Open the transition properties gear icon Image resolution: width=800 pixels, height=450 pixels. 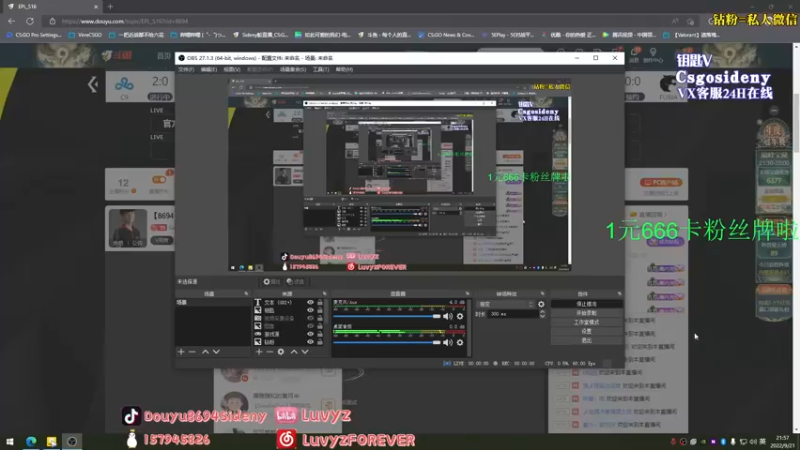(541, 304)
